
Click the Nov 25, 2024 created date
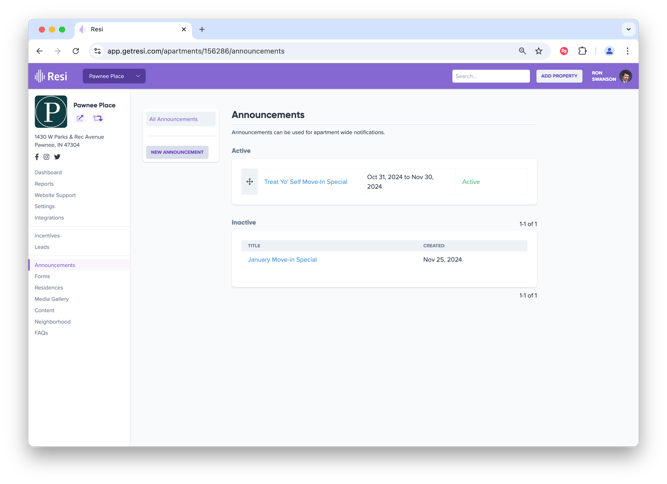(x=442, y=259)
